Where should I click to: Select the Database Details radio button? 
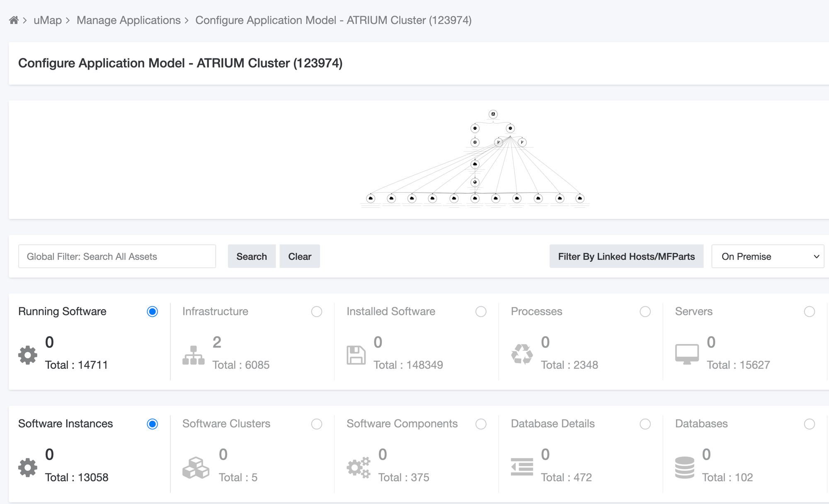(x=645, y=424)
